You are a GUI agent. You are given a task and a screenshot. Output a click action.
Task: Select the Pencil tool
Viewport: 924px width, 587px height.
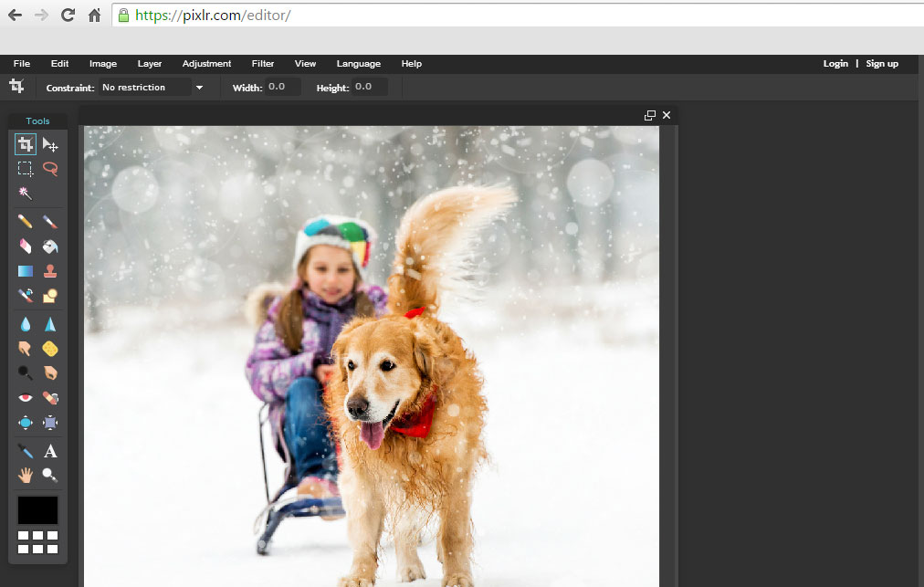26,221
